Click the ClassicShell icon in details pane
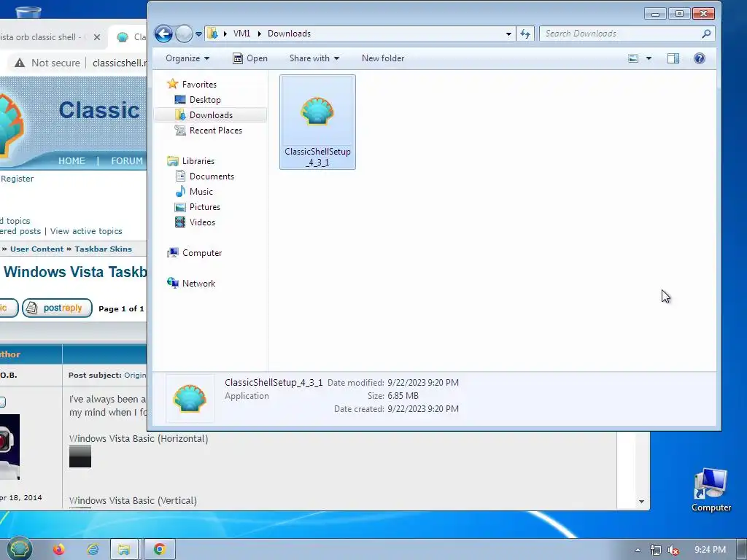The width and height of the screenshot is (747, 560). click(190, 398)
